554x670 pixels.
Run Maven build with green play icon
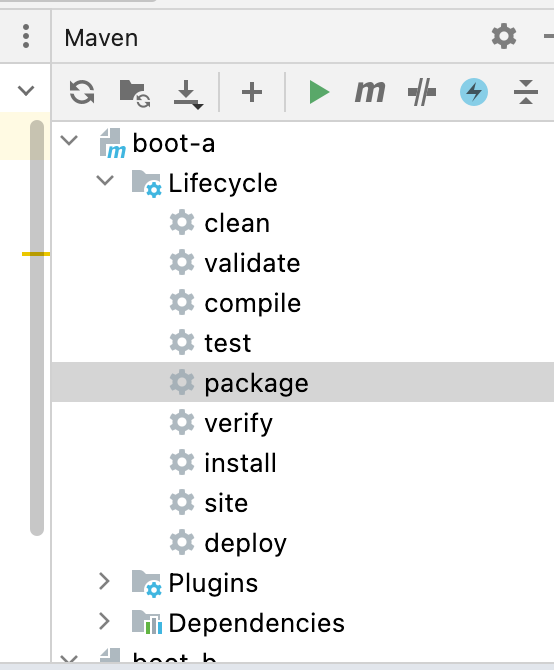(x=319, y=92)
